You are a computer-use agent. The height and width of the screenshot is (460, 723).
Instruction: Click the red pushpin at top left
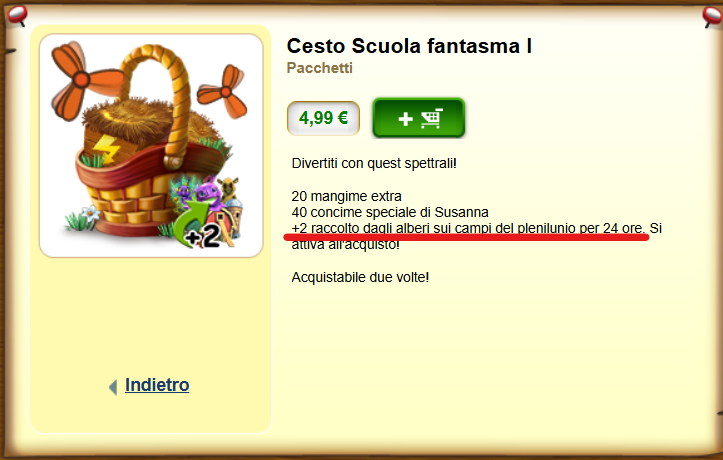point(17,16)
